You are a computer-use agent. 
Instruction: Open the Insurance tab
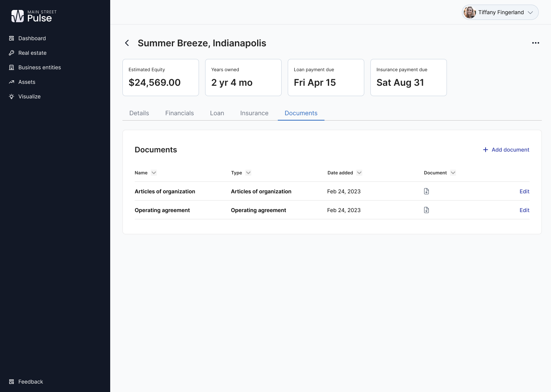[x=254, y=113]
